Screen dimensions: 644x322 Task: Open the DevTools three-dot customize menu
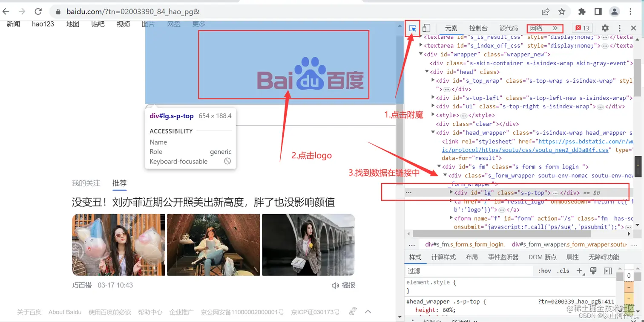pyautogui.click(x=619, y=28)
